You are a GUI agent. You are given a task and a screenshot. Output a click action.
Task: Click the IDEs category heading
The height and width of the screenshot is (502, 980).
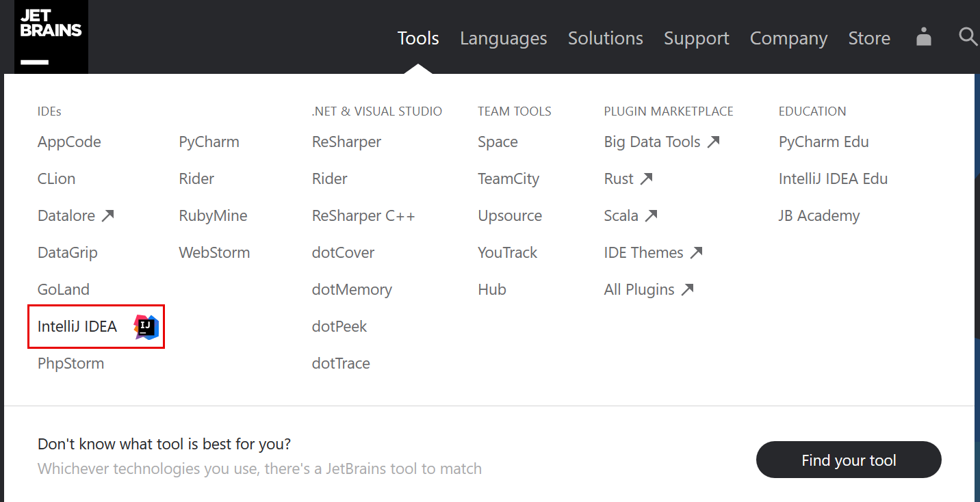[49, 111]
